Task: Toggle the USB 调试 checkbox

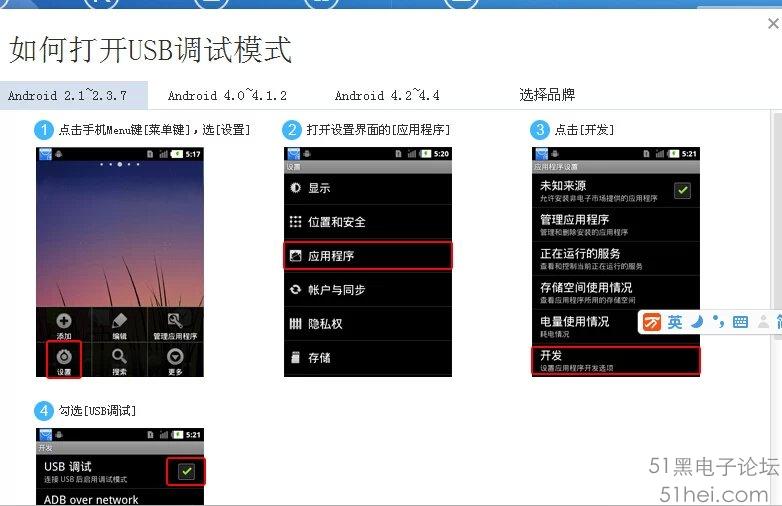Action: [x=186, y=471]
